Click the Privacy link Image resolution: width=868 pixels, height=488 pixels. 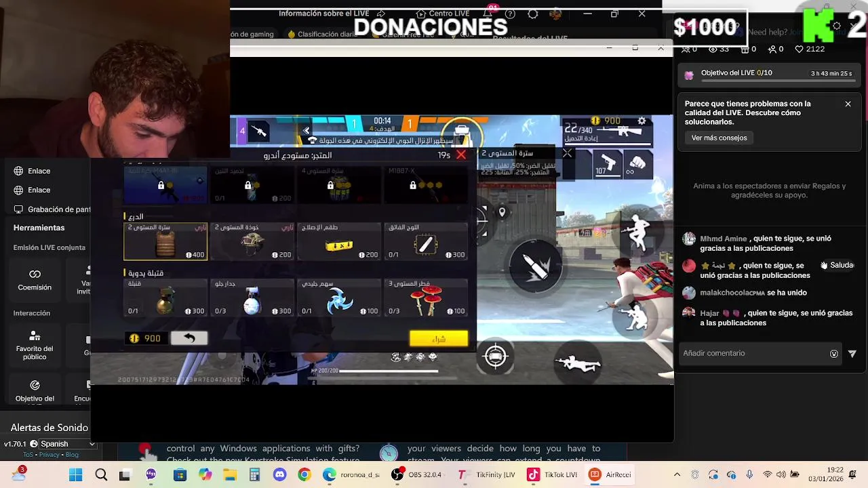tap(49, 455)
